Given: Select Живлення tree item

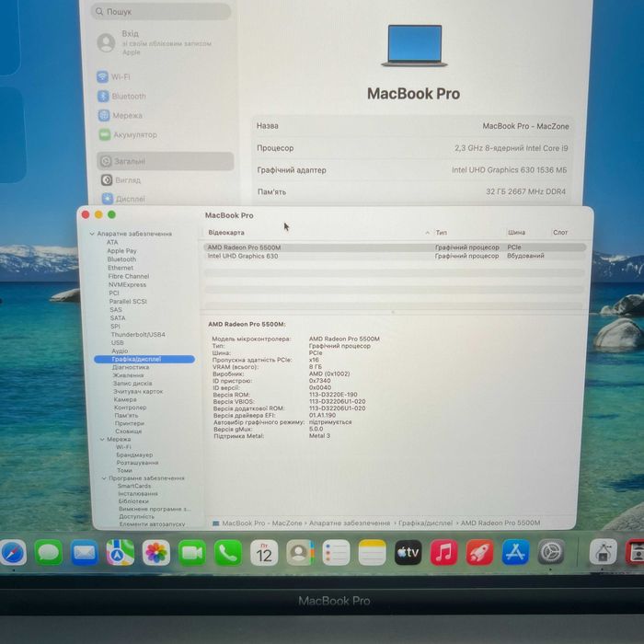Looking at the screenshot, I should click(x=128, y=375).
